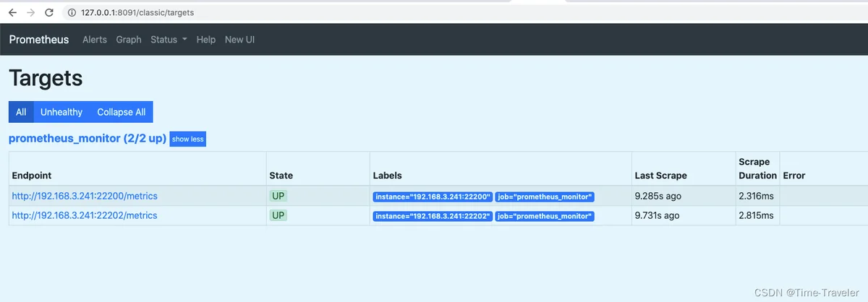Switch to the New UI

tap(239, 40)
